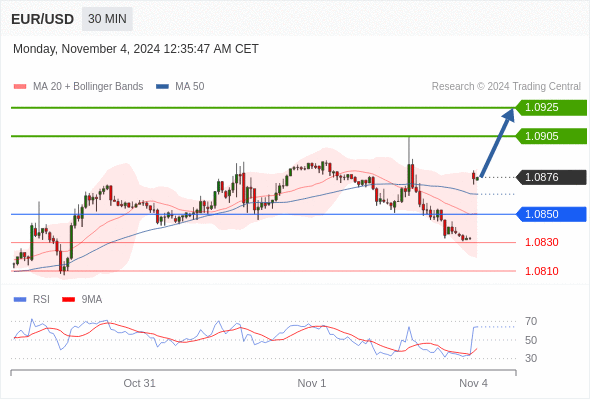Toggle the RSI legend label
The height and width of the screenshot is (400, 590).
tap(41, 300)
